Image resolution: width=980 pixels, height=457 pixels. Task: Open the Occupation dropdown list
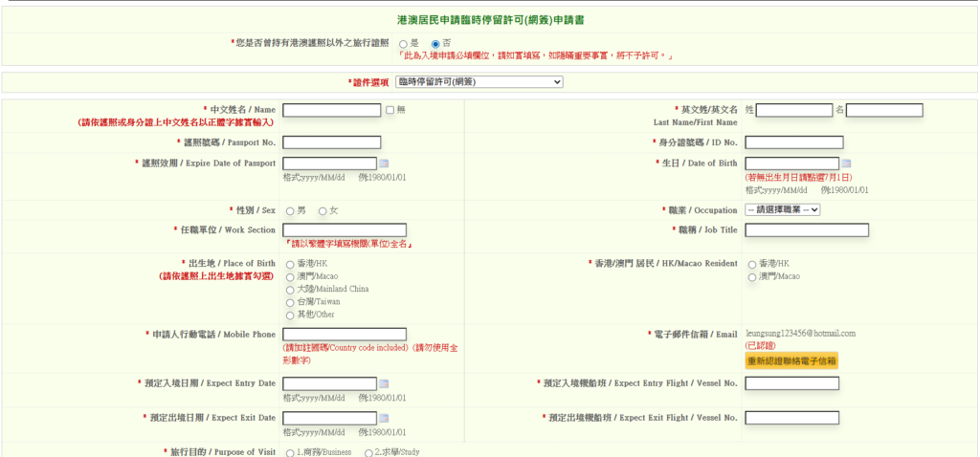click(x=782, y=209)
